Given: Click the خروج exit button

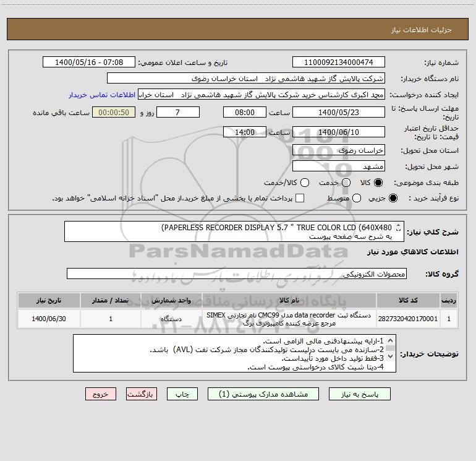Looking at the screenshot, I should click(101, 394).
